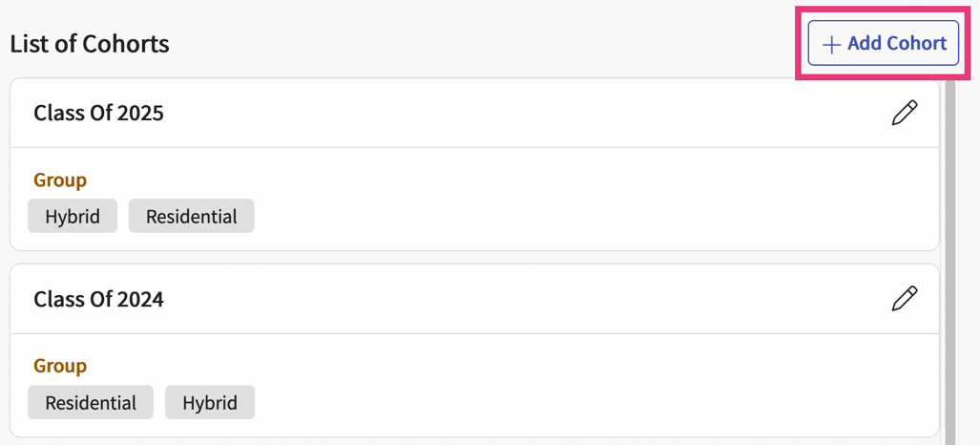Click the plus icon beside Add Cohort

tap(831, 44)
